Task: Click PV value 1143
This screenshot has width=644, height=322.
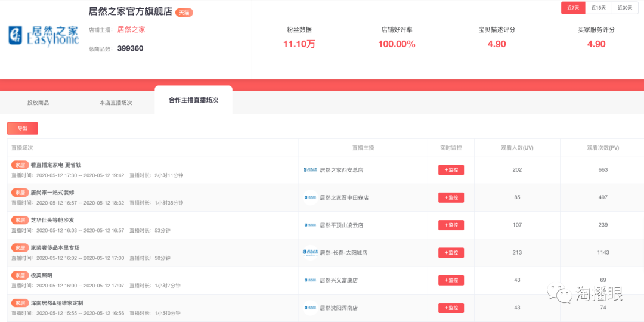Action: [603, 253]
